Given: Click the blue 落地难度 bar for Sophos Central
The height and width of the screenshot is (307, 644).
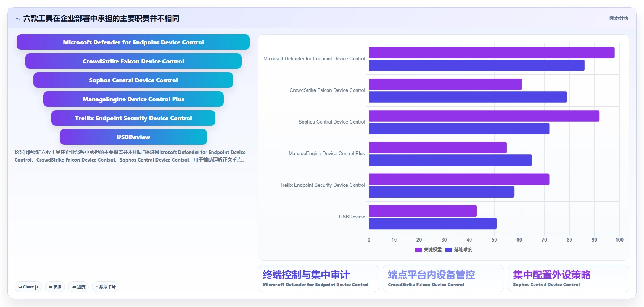Looking at the screenshot, I should pos(459,128).
